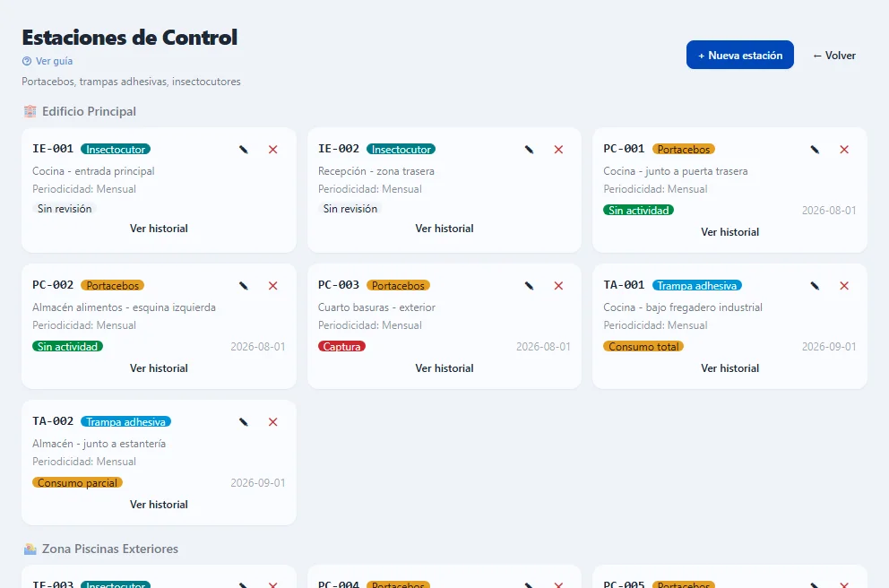
Task: Click the Portacebos badge on PC-001
Action: coord(684,149)
